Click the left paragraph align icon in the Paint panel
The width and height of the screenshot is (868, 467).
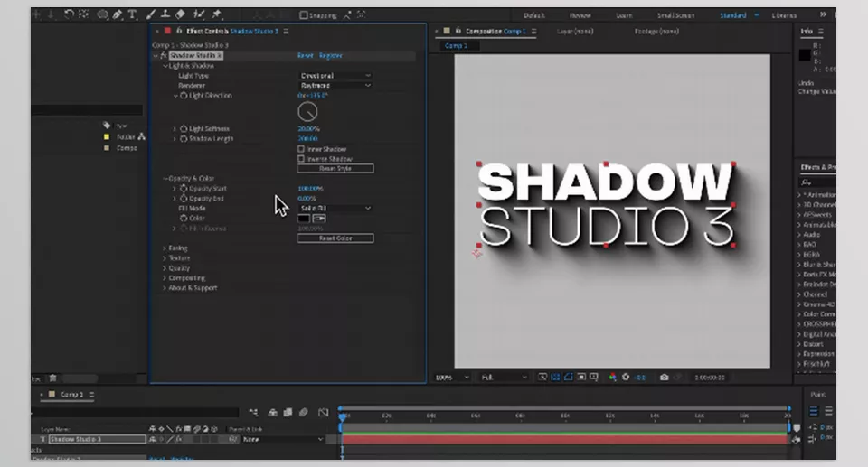pyautogui.click(x=813, y=411)
